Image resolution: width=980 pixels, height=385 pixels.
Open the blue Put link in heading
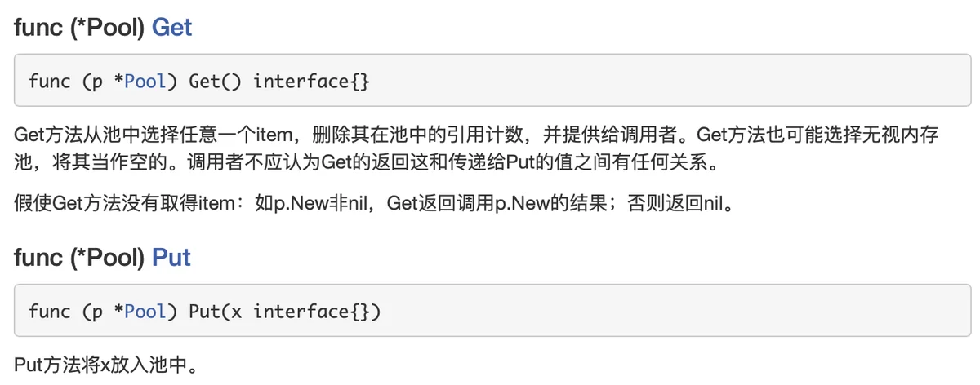(x=171, y=257)
